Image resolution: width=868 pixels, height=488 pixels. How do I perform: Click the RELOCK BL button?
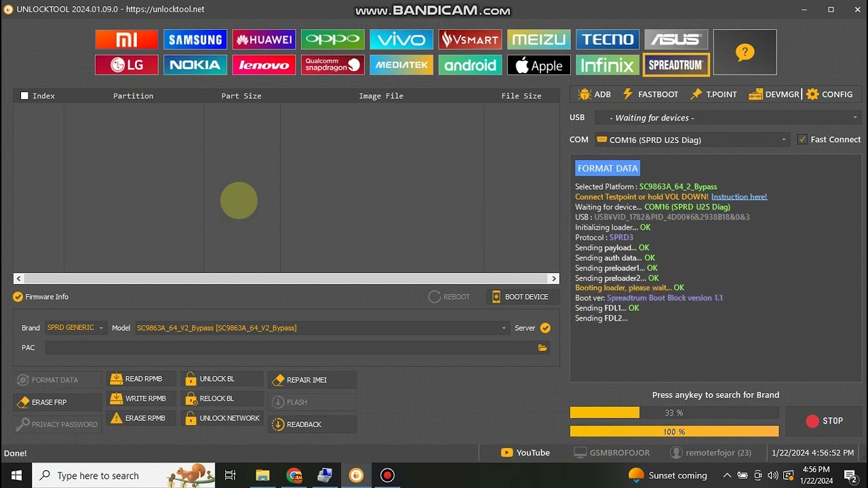(222, 399)
